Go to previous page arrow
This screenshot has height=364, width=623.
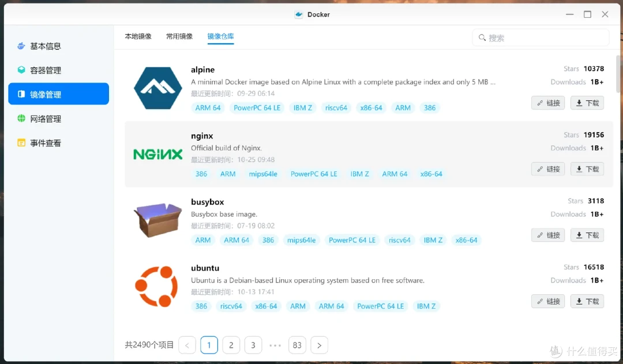pyautogui.click(x=187, y=345)
